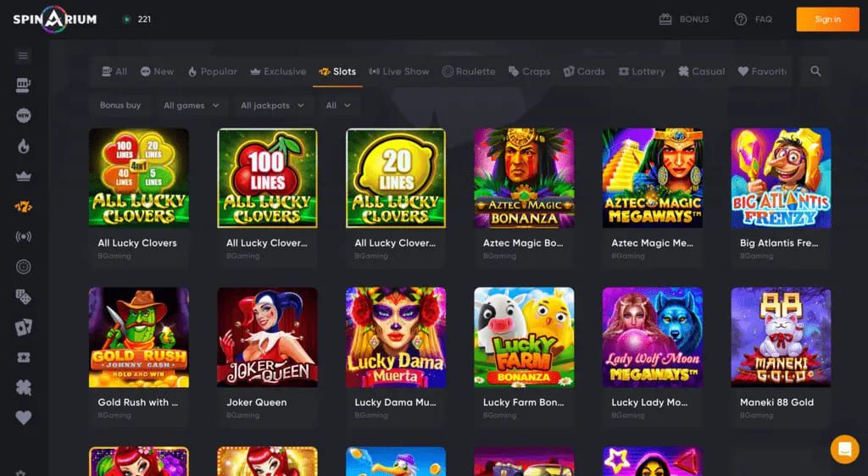The image size is (868, 476).
Task: Open the Live Show broadcast sidebar icon
Action: tap(23, 236)
